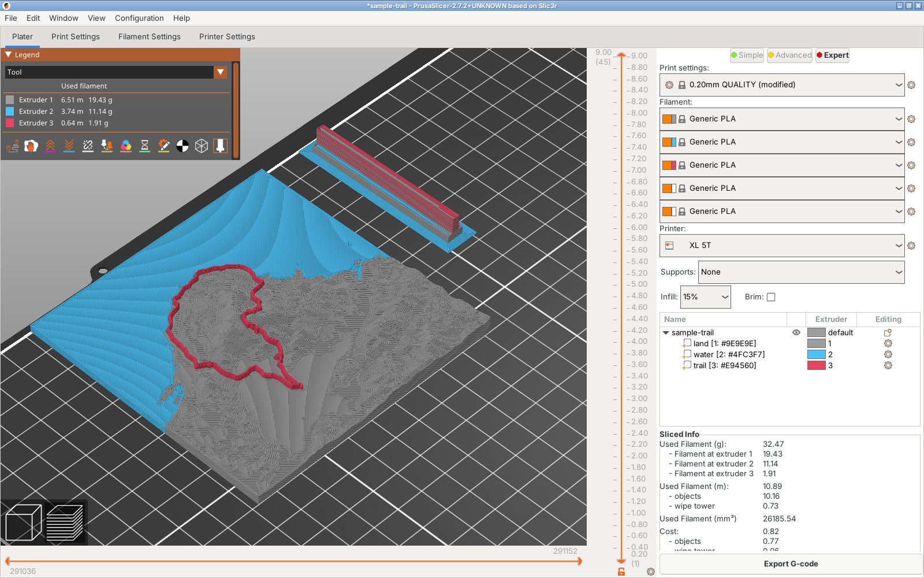Toggle Color changes visibility icon

[x=126, y=146]
